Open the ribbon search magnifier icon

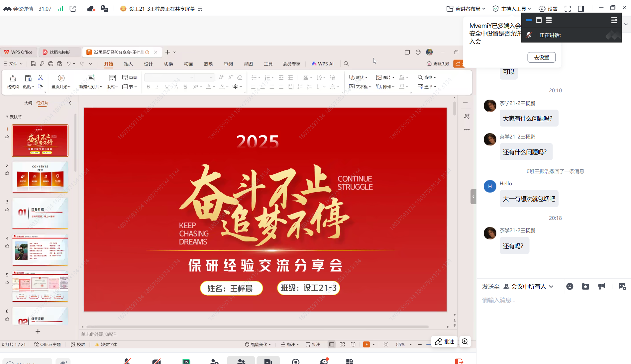[x=346, y=64]
